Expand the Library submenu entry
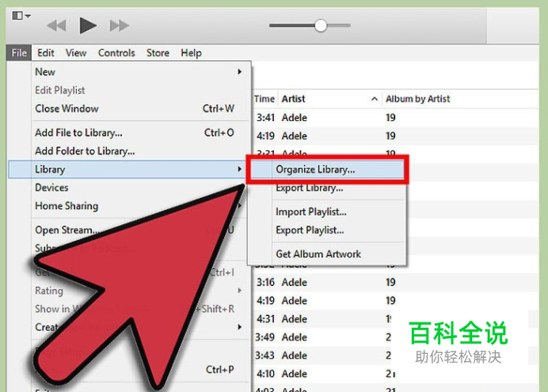Viewport: 548px width, 392px height. click(x=127, y=169)
